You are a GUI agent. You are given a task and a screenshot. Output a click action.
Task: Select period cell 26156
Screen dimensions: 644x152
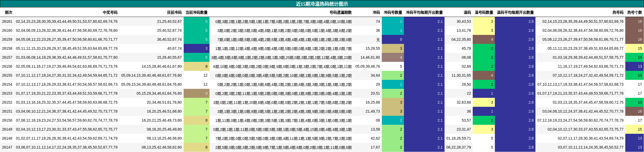pyautogui.click(x=7, y=66)
